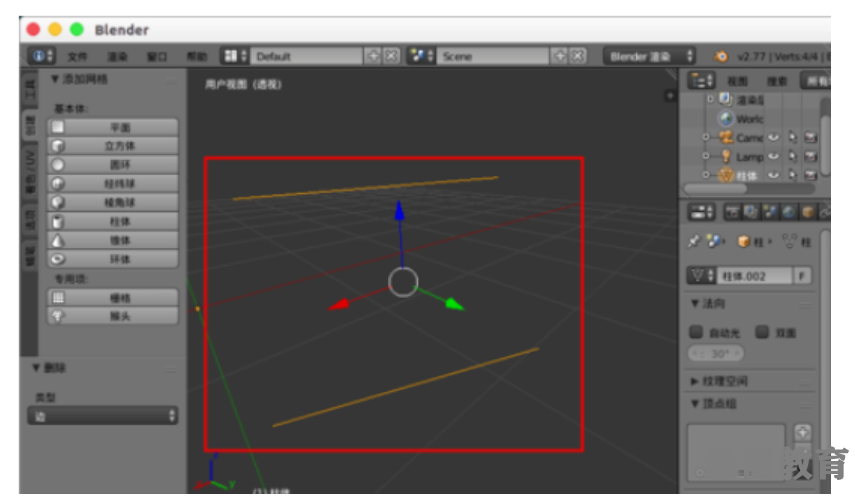855x503 pixels.
Task: Open the Info editor type selector icon
Action: 43,56
